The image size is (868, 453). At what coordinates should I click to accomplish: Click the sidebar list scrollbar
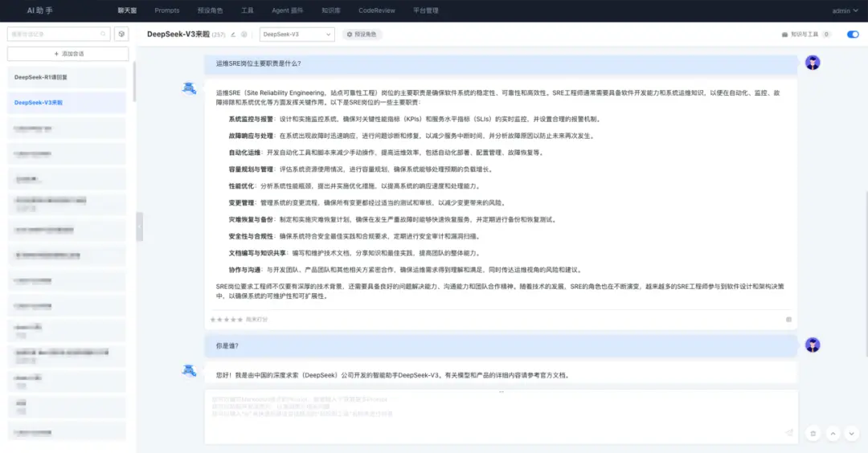[x=134, y=82]
